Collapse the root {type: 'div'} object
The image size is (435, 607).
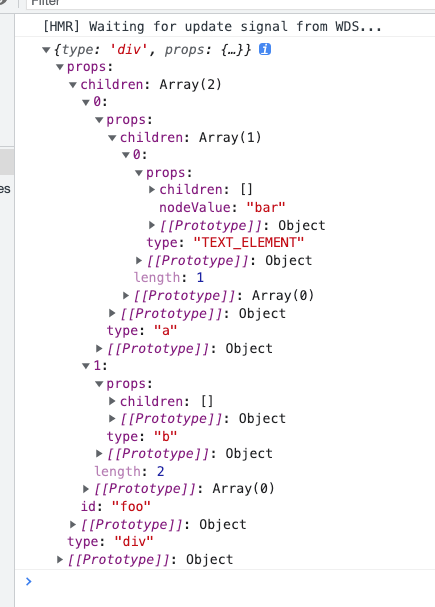coord(46,50)
